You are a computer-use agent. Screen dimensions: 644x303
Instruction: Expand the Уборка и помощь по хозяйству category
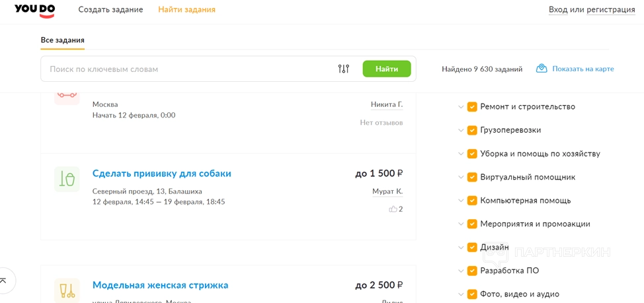[x=461, y=154]
